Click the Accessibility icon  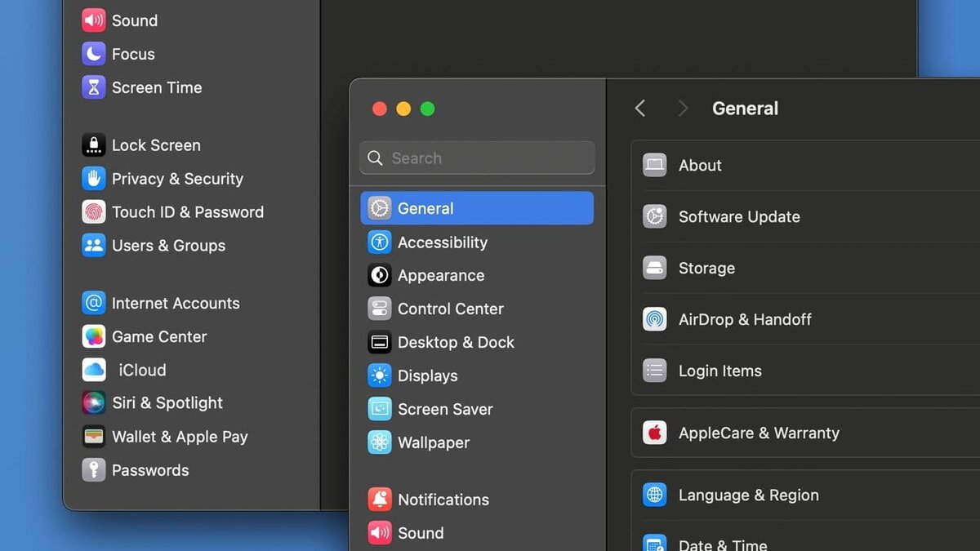click(379, 242)
